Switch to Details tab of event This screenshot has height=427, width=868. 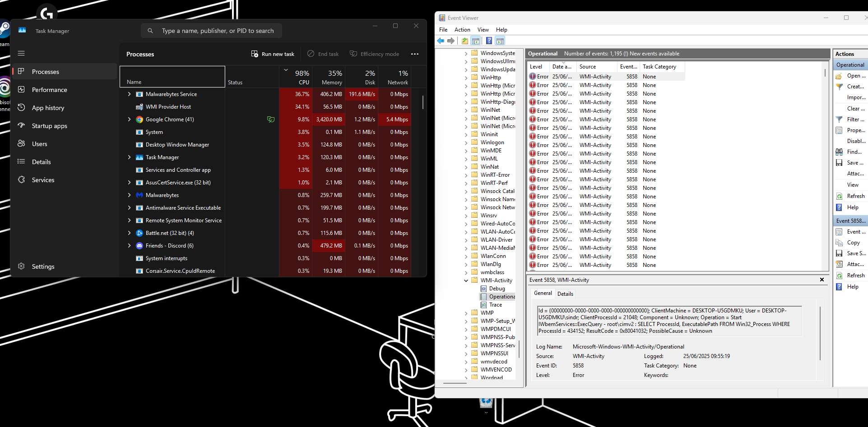(565, 294)
